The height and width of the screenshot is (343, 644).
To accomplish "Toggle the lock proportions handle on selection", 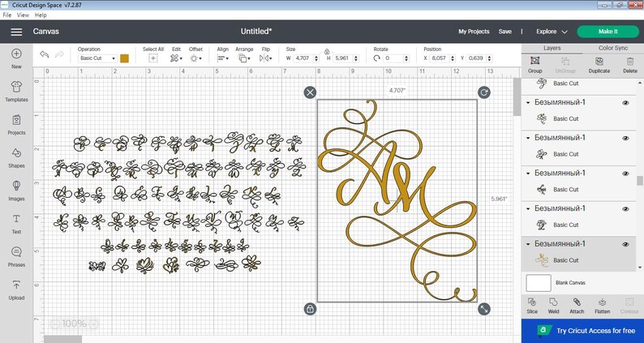I will [x=310, y=309].
